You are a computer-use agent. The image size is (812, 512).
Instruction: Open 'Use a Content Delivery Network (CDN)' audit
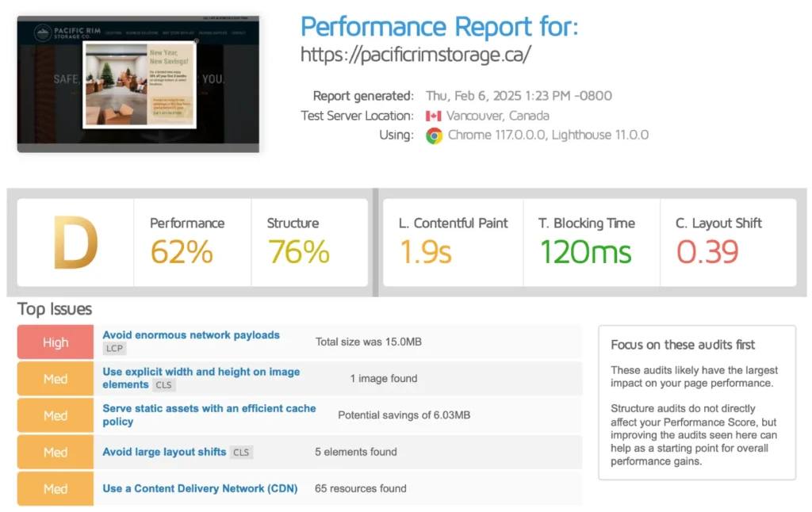(200, 488)
